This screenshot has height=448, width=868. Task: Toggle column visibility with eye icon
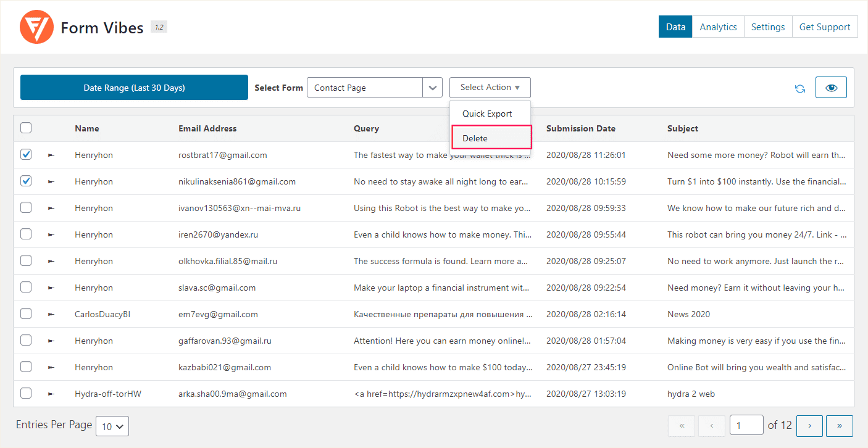pos(831,88)
